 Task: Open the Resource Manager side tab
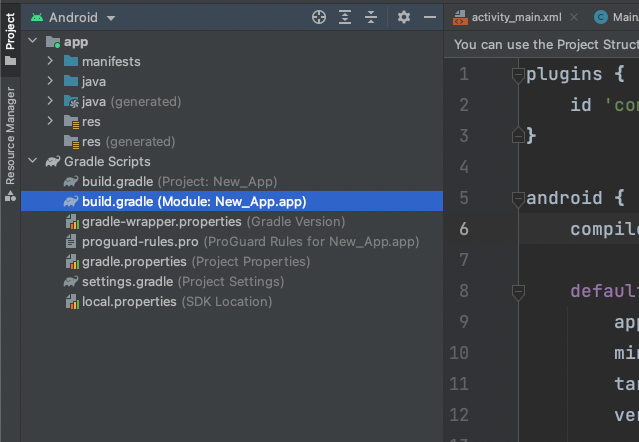(x=10, y=143)
